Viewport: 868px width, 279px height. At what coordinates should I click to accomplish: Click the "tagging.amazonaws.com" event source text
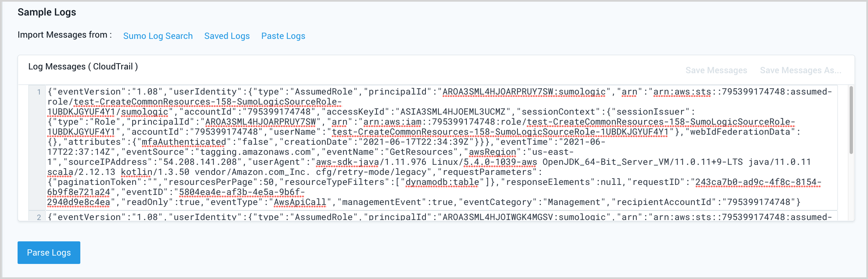256,152
